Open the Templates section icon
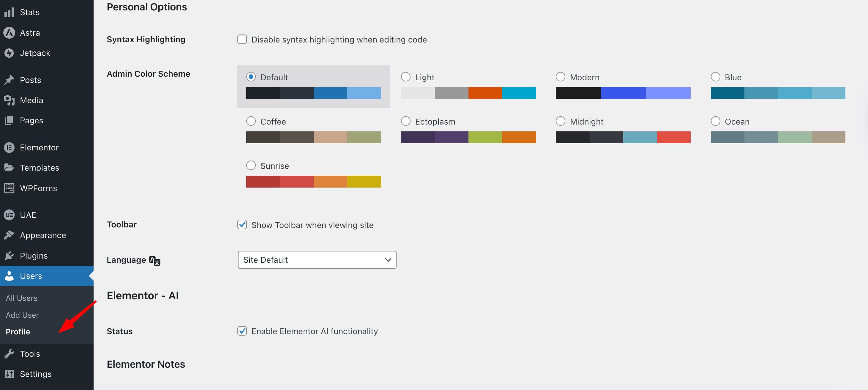 9,168
